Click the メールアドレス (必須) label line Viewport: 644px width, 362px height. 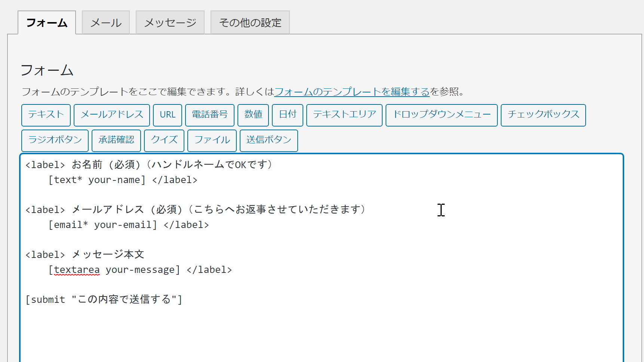coord(196,210)
